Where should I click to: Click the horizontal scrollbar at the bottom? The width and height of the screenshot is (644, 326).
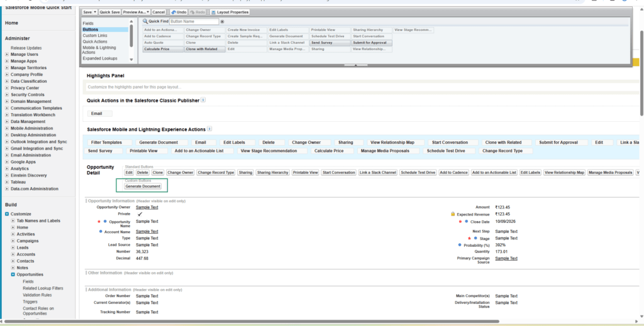click(x=252, y=322)
